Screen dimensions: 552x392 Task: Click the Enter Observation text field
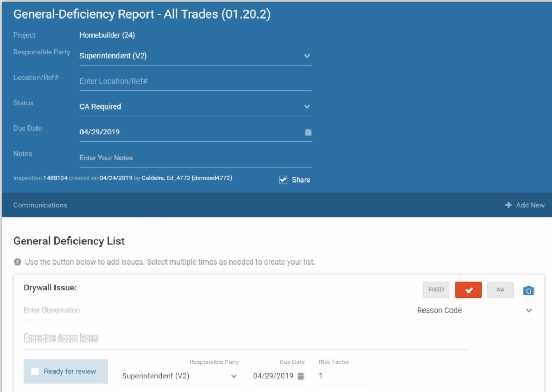(213, 311)
